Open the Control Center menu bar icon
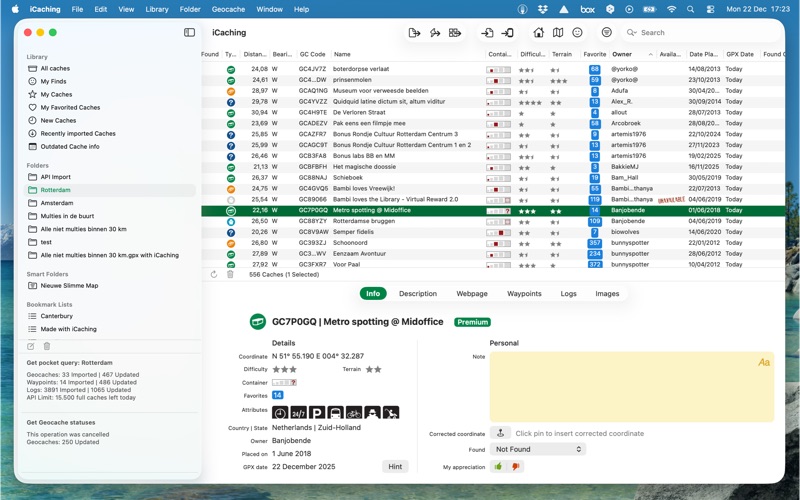This screenshot has height=500, width=800. (x=710, y=9)
